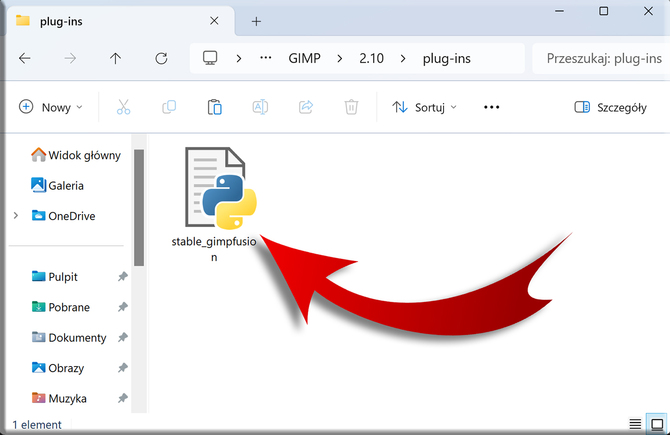This screenshot has height=435, width=670.
Task: Switch to details list view
Action: tap(635, 424)
